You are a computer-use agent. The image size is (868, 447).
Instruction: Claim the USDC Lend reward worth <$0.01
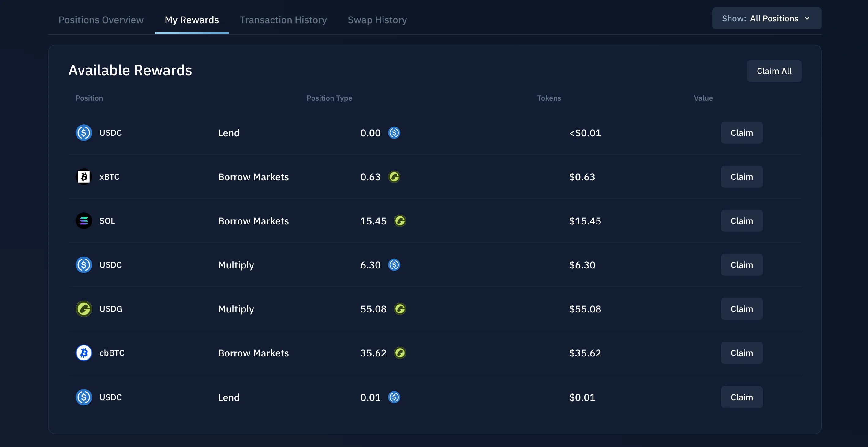742,133
